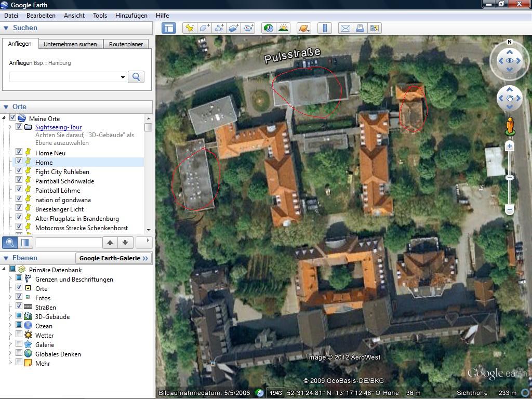
Task: Click the zoom slider track
Action: click(509, 178)
